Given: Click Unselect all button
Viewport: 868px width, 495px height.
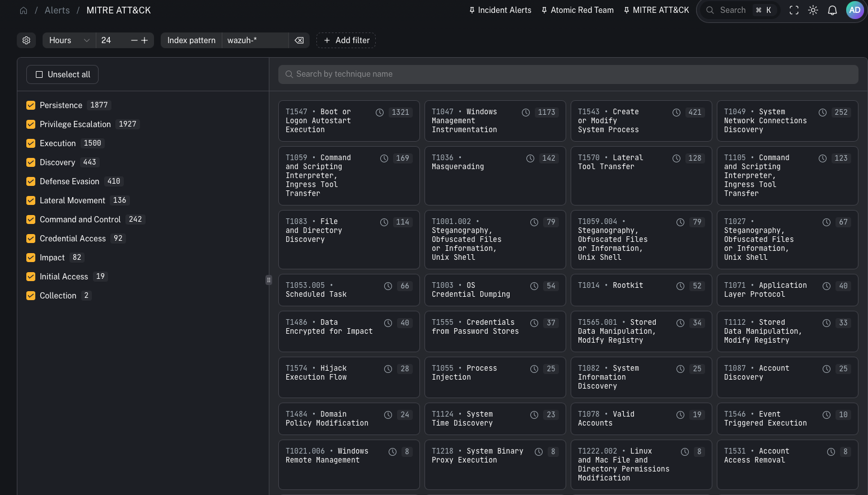Looking at the screenshot, I should (62, 74).
